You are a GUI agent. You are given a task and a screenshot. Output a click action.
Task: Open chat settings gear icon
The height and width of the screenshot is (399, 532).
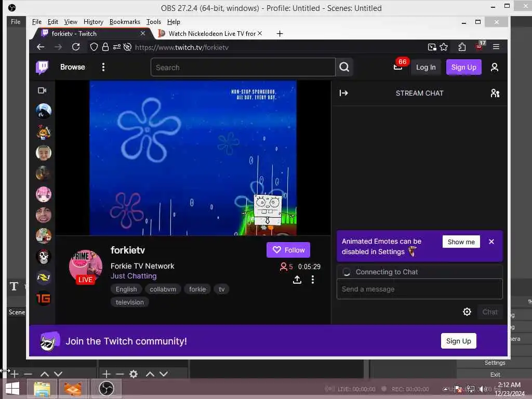click(x=467, y=312)
